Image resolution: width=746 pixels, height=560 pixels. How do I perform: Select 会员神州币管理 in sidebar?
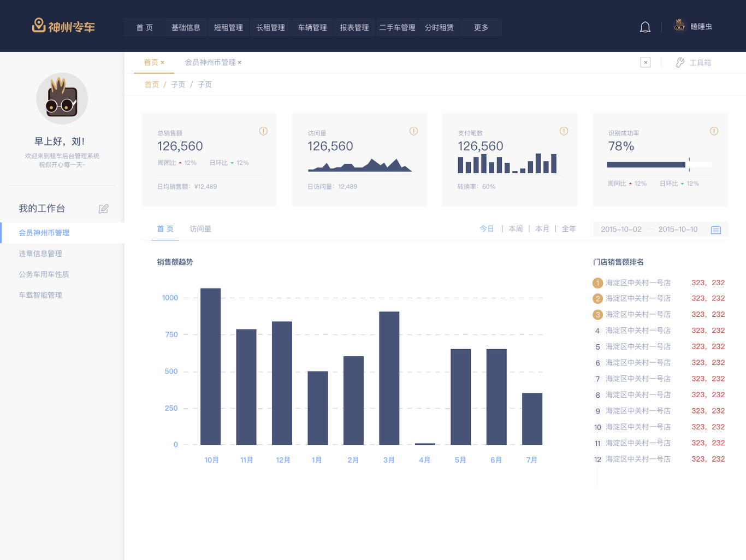(62, 233)
